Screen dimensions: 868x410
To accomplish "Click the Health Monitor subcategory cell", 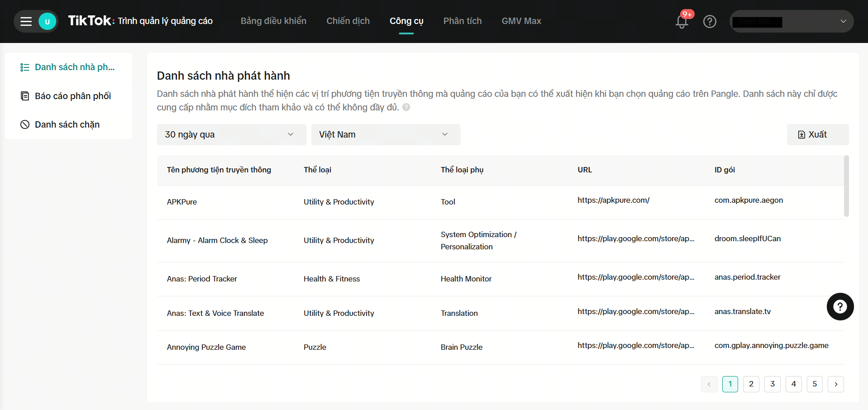I will (466, 279).
